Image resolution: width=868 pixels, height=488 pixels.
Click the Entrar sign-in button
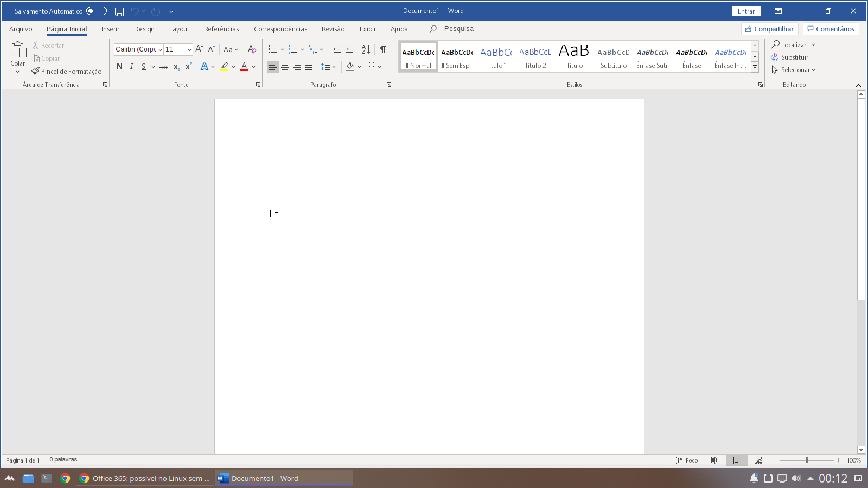746,11
